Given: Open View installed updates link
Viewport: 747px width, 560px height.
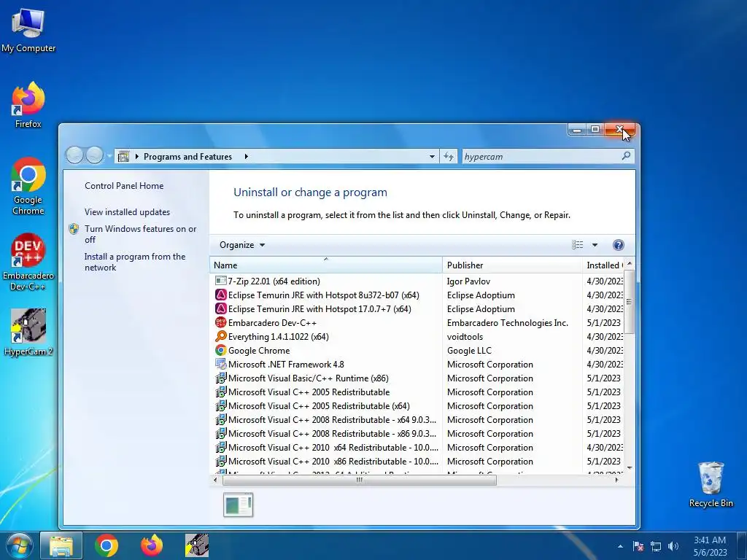Looking at the screenshot, I should [127, 212].
